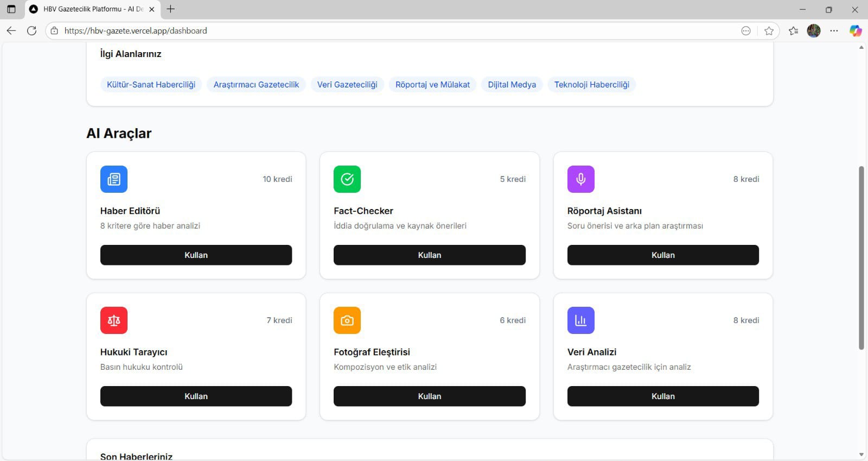
Task: Click the orange Fotoğraf Eleştirisi camera icon
Action: point(347,320)
